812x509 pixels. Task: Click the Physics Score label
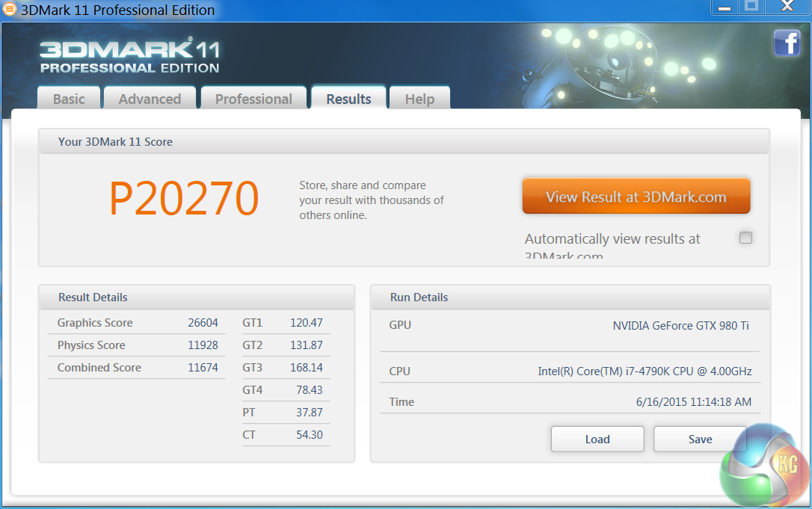click(x=91, y=345)
